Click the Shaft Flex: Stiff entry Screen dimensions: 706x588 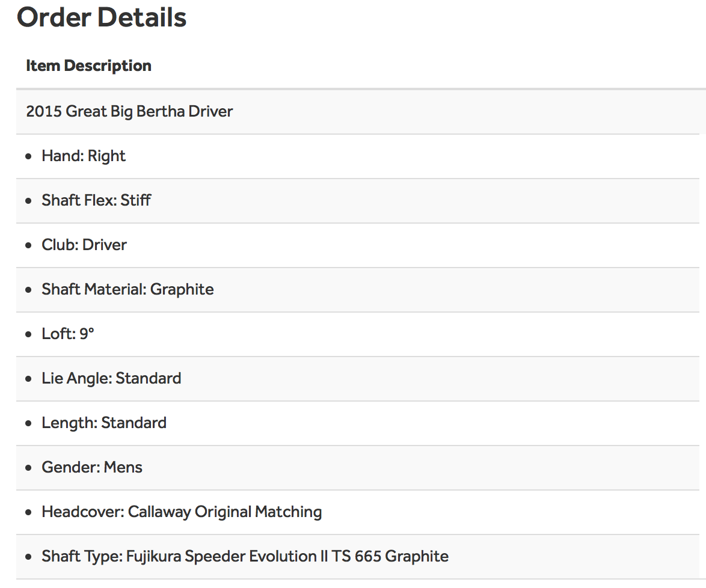(96, 200)
